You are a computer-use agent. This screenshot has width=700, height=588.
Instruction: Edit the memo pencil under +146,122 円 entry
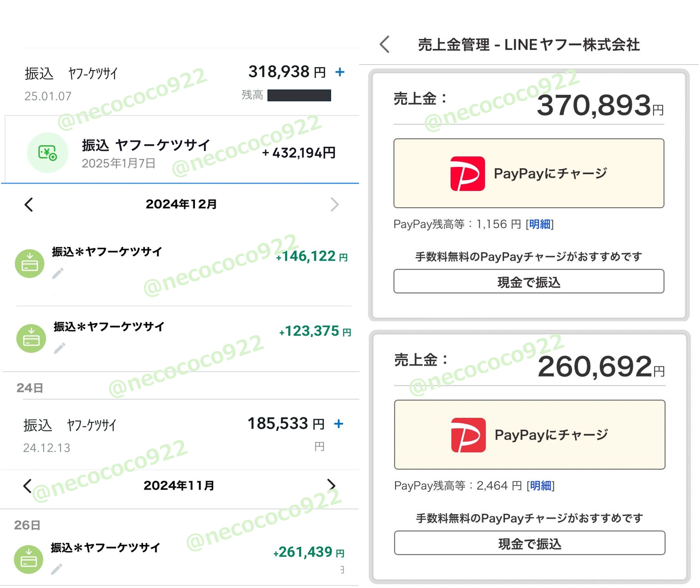(58, 273)
